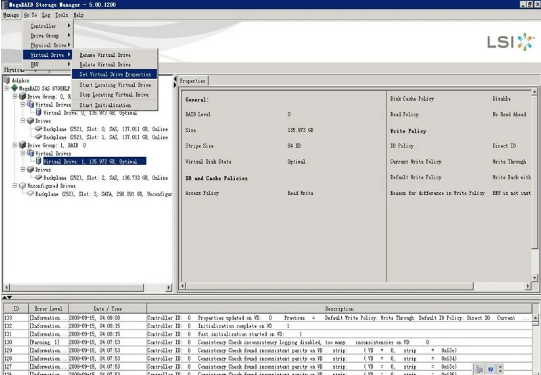The height and width of the screenshot is (375, 541).
Task: Click the help icon in bottom corner
Action: [490, 369]
